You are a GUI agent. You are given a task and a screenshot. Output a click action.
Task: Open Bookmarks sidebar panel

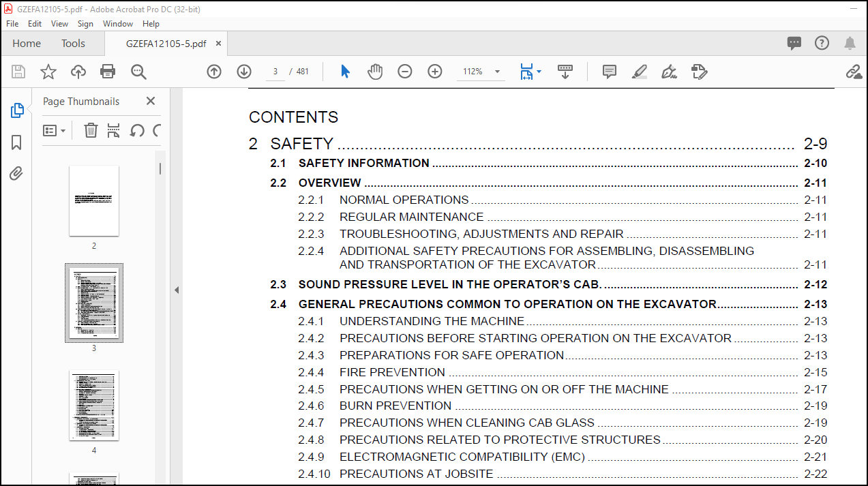(x=17, y=142)
